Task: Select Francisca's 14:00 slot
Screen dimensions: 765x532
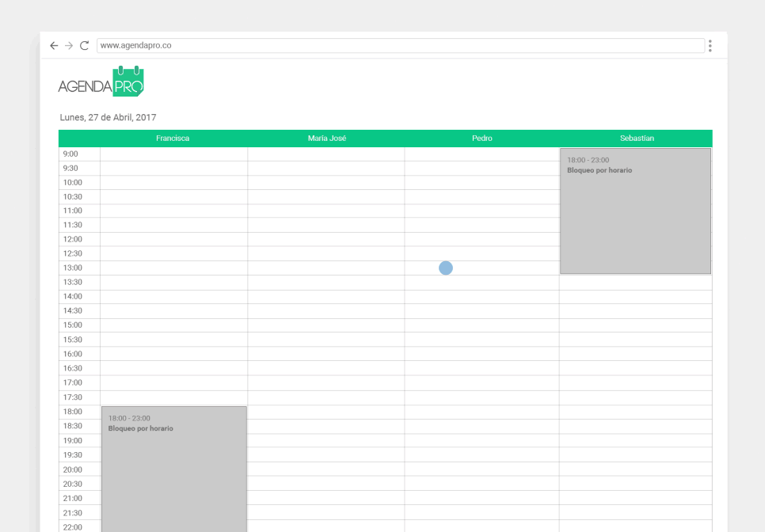Action: (x=173, y=297)
